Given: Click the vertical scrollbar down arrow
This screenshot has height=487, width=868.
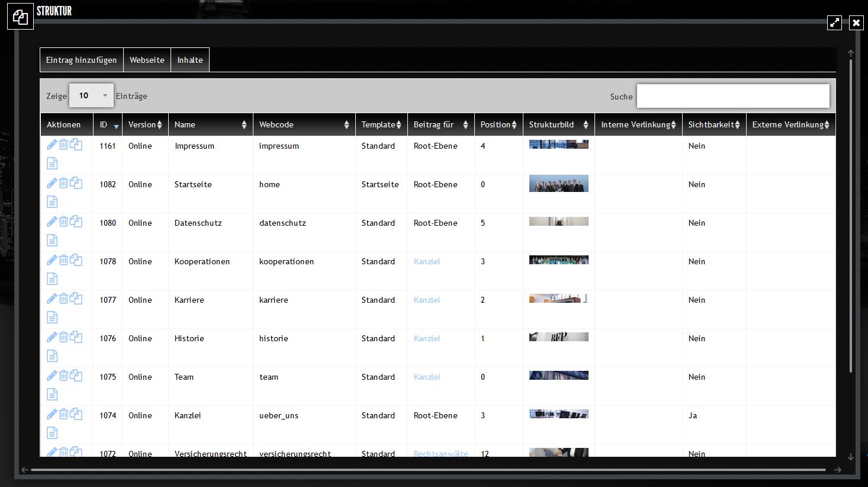Looking at the screenshot, I should point(851,457).
